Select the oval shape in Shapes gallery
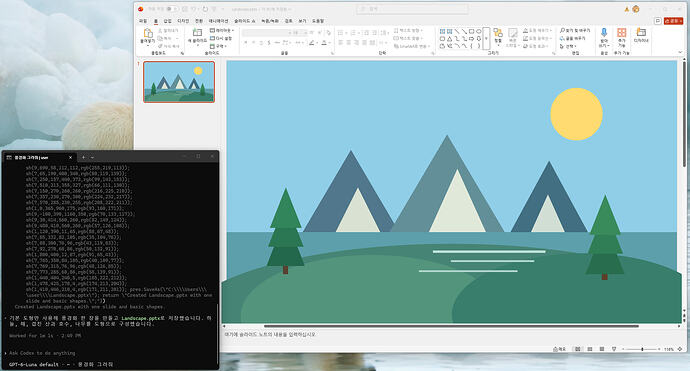Image resolution: width=690 pixels, height=371 pixels. click(479, 31)
